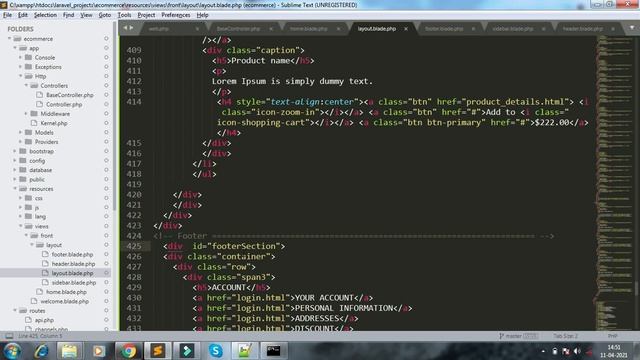Switch to the home.blade.php tab
The image size is (640, 360).
[309, 29]
